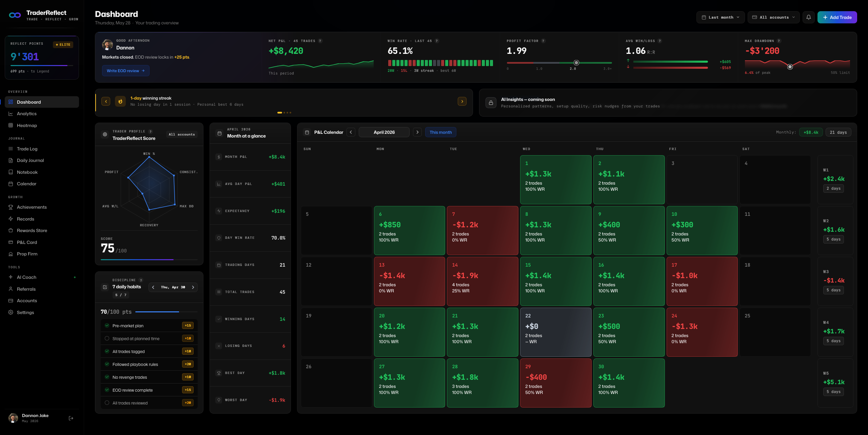868x435 pixels.
Task: Open Heatmap in sidebar
Action: [x=42, y=125]
